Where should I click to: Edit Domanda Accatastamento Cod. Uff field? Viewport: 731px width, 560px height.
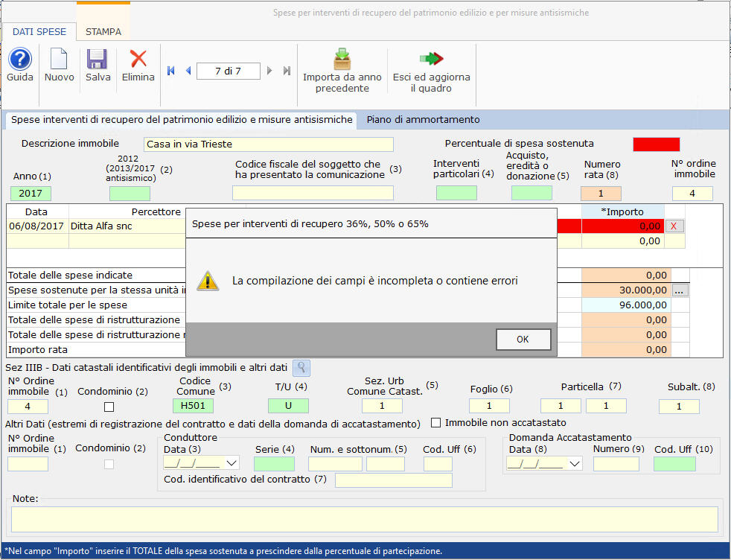tap(674, 464)
